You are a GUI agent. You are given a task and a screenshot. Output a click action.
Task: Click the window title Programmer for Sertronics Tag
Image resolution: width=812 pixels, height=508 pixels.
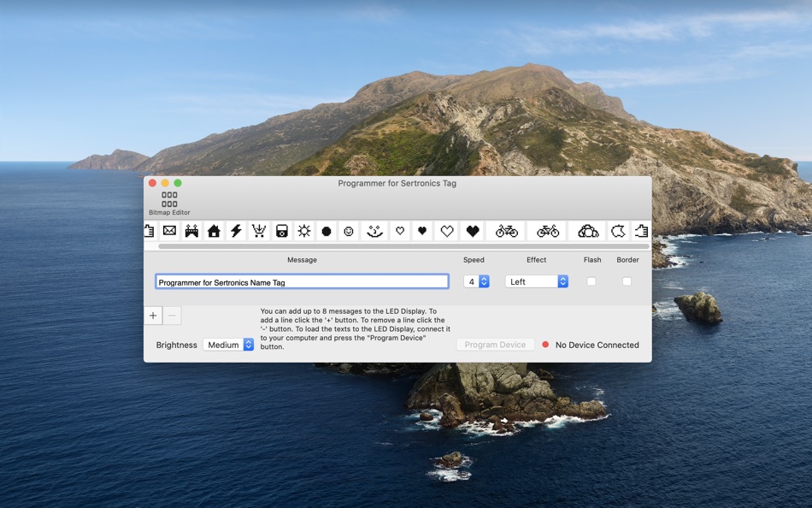point(397,183)
